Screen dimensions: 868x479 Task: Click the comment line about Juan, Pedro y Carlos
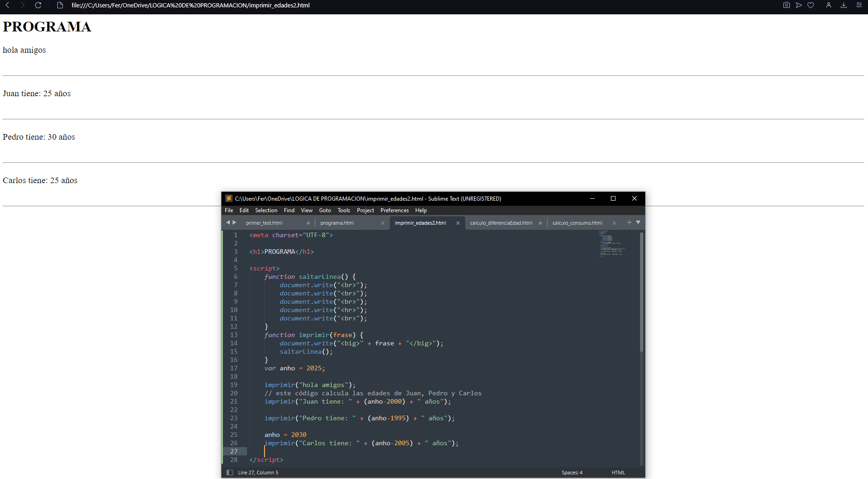coord(373,393)
